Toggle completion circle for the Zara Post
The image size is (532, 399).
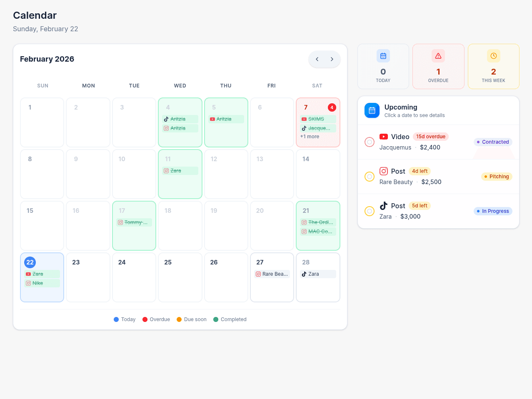(x=370, y=211)
